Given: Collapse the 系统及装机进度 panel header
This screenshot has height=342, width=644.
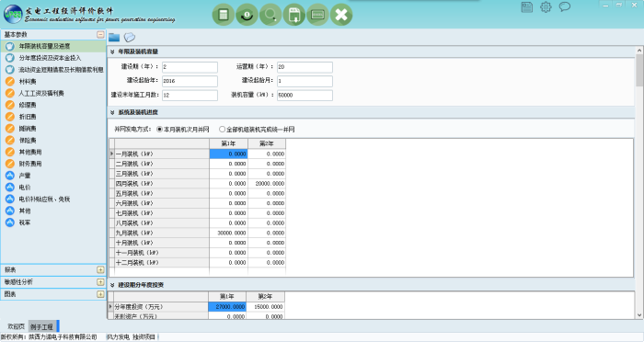Looking at the screenshot, I should [112, 112].
